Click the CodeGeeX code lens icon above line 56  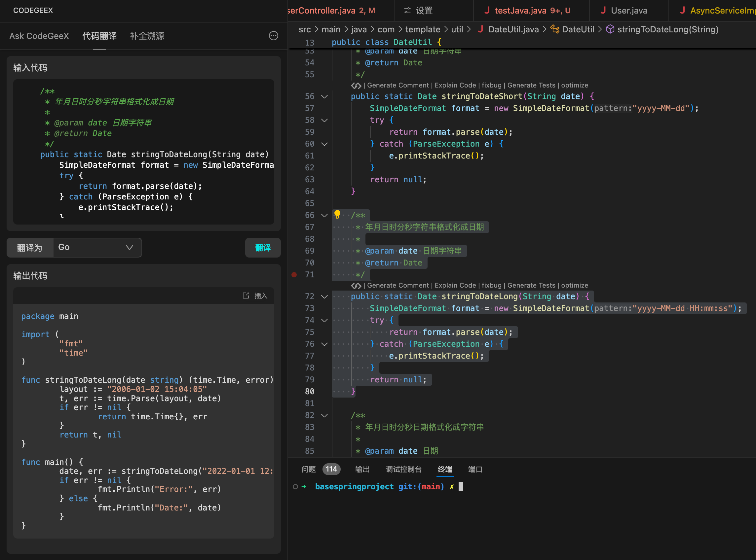356,86
